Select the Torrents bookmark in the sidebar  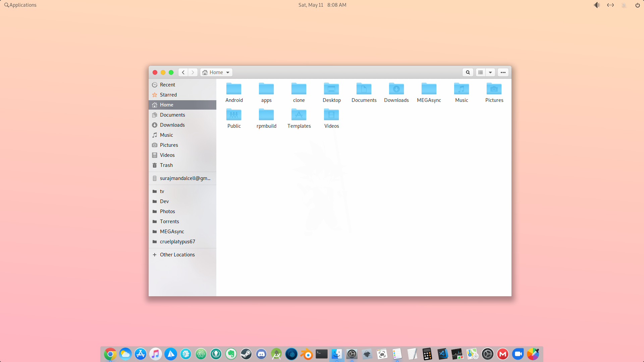point(169,222)
